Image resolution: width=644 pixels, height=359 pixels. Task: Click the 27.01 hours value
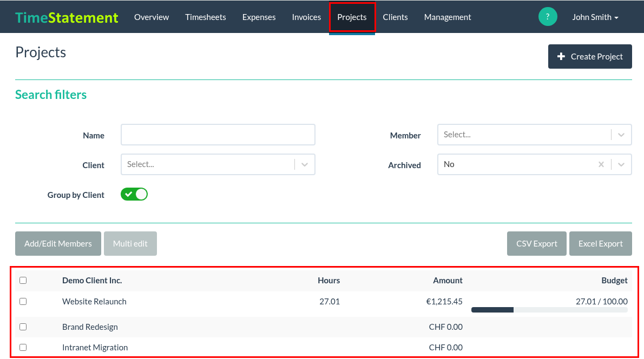pos(330,302)
